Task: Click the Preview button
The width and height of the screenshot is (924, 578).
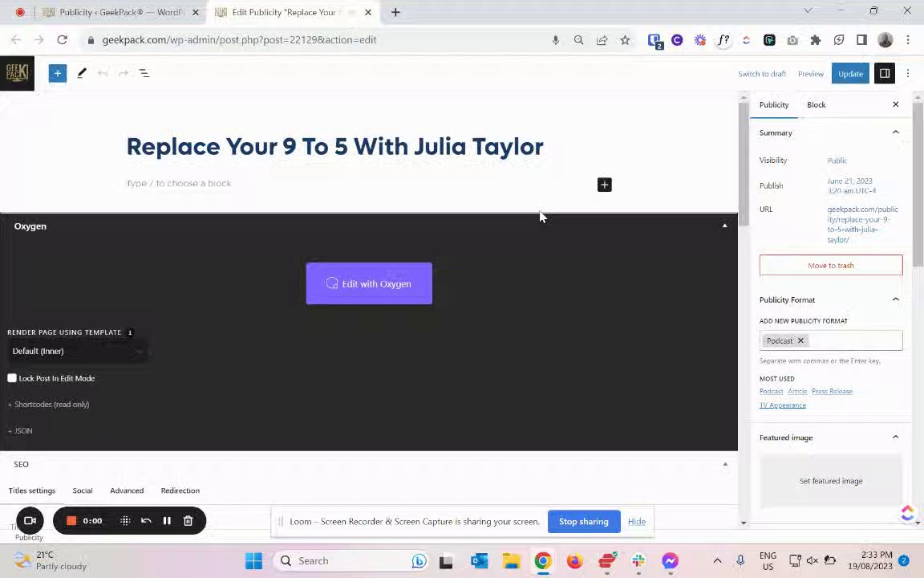Action: pyautogui.click(x=811, y=74)
